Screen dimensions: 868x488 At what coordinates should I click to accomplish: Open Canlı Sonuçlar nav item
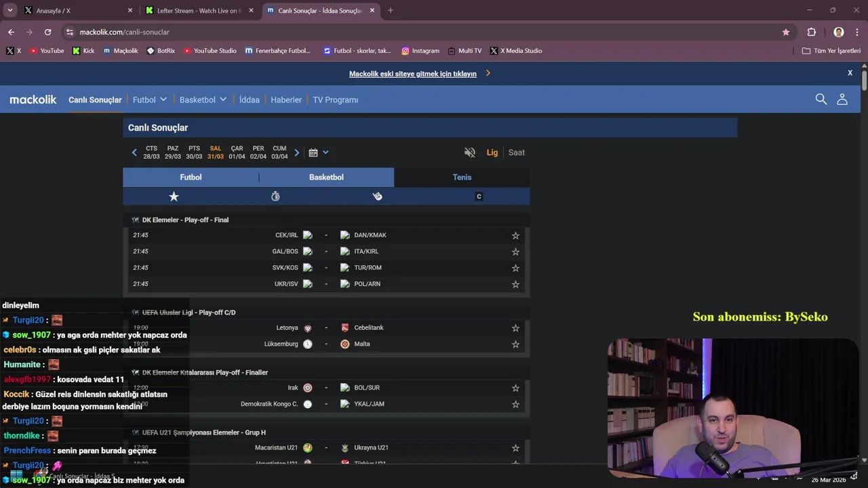[x=95, y=100]
